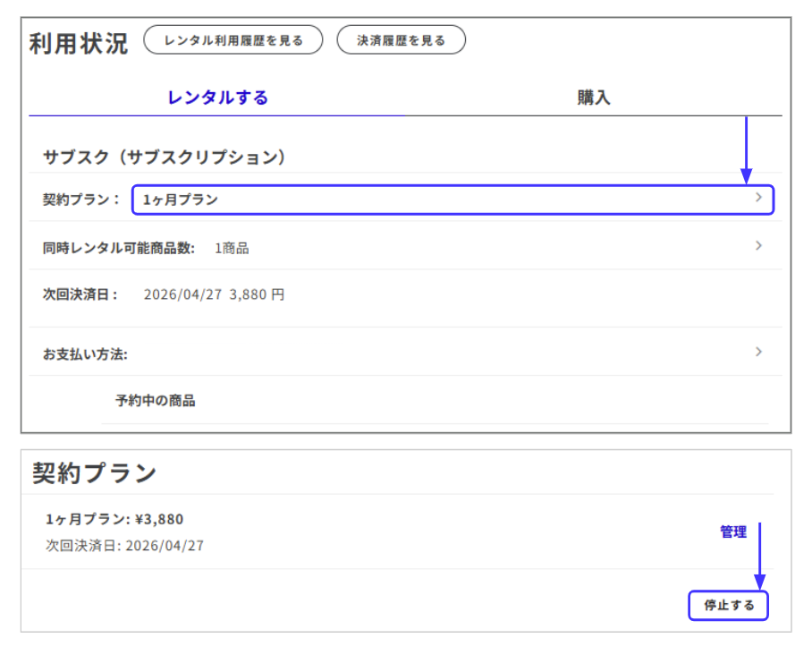This screenshot has width=812, height=655.
Task: Click the large 契約プラン panel heading
Action: pos(95,472)
